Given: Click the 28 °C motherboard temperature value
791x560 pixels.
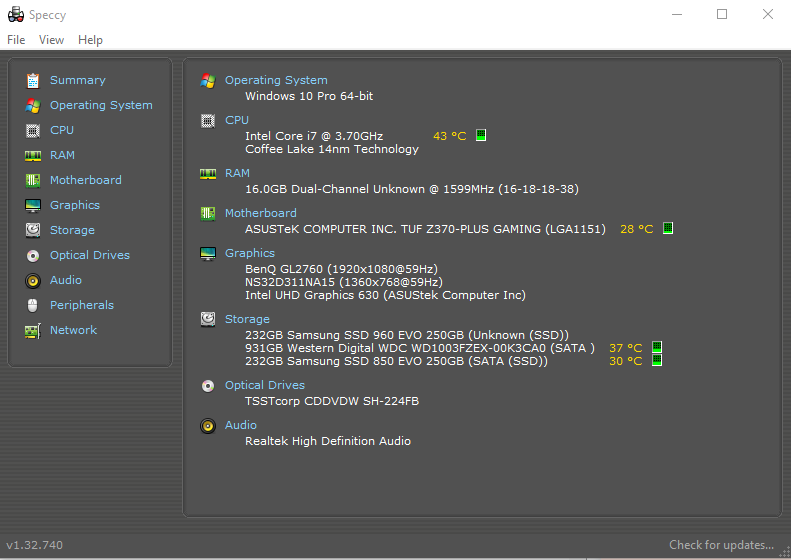Looking at the screenshot, I should coord(637,229).
